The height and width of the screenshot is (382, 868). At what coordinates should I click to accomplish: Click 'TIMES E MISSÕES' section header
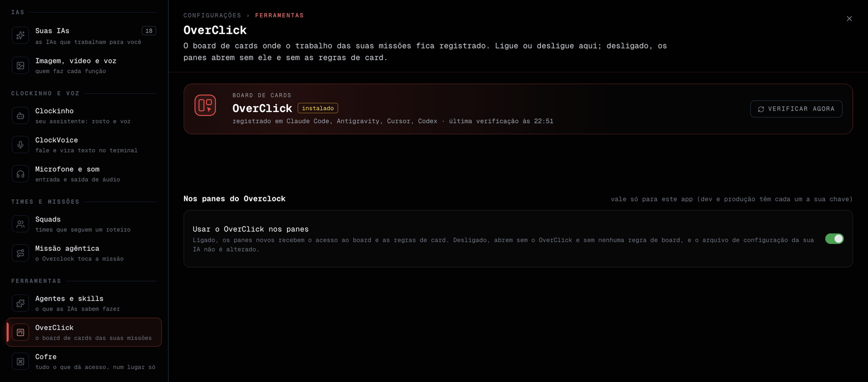[46, 202]
